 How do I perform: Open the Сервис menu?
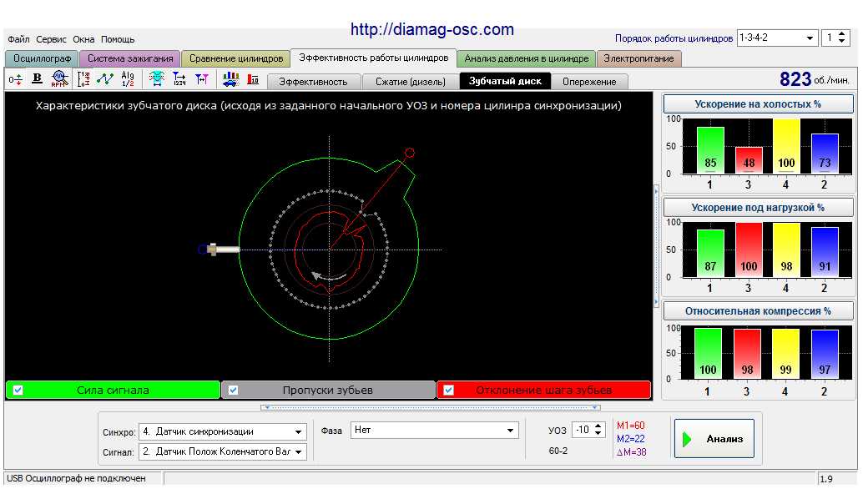[x=51, y=39]
